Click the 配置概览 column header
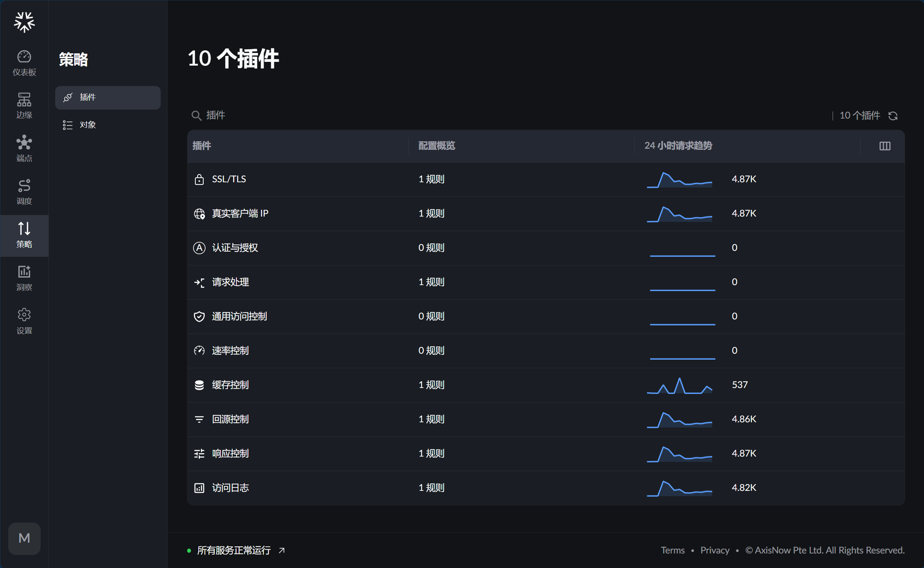Image resolution: width=924 pixels, height=568 pixels. point(437,146)
